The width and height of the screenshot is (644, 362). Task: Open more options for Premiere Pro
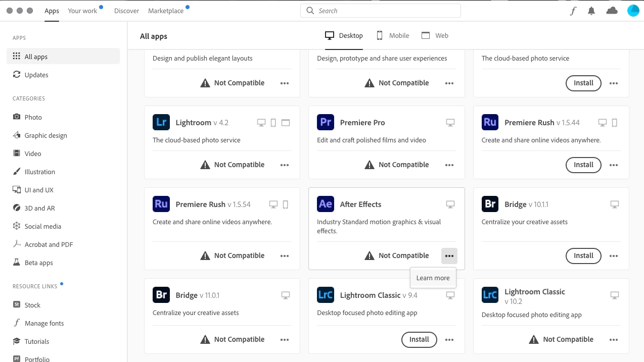[449, 165]
